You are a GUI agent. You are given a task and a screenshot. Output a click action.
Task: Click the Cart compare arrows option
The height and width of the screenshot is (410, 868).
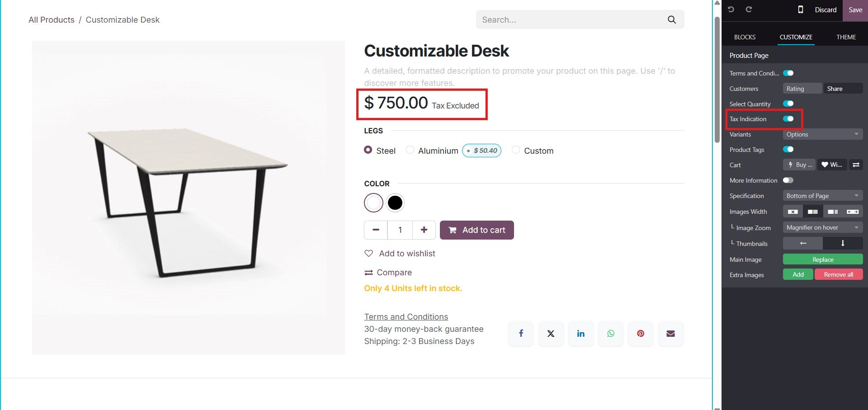pos(856,165)
